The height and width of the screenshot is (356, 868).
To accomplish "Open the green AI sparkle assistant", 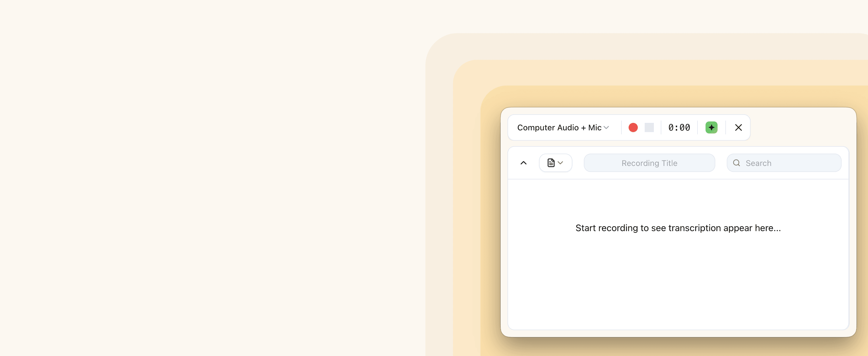I will click(x=711, y=127).
